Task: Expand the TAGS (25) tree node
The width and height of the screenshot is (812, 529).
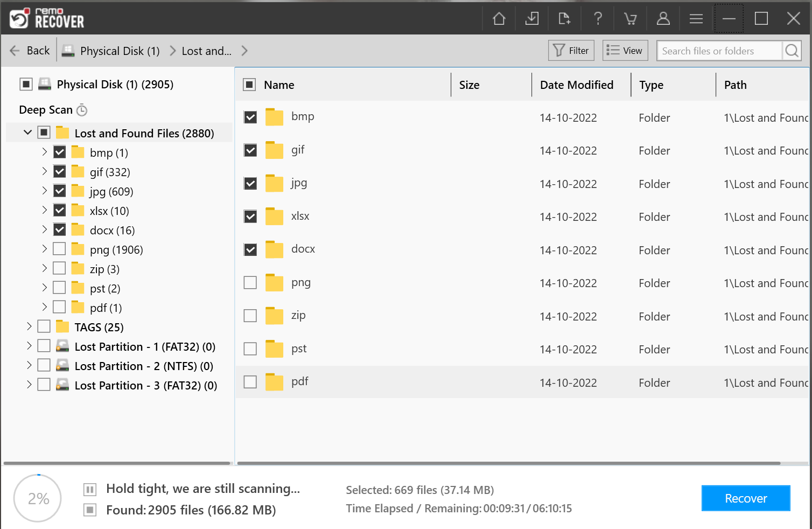Action: 29,326
